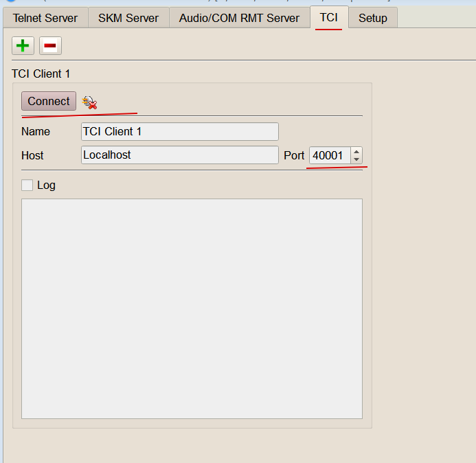Click the Log checkbox label text
Viewport: 476px width, 463px height.
46,185
